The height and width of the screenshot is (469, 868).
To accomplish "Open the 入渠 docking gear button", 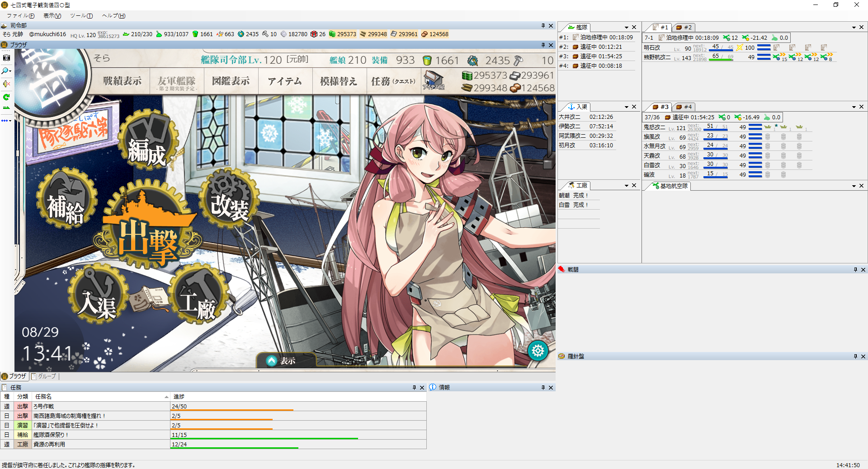I will coord(98,294).
